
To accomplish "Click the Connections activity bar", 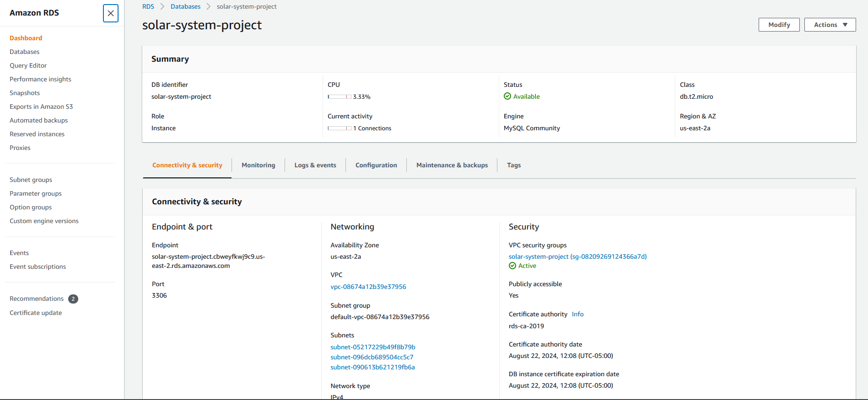I will [x=340, y=128].
